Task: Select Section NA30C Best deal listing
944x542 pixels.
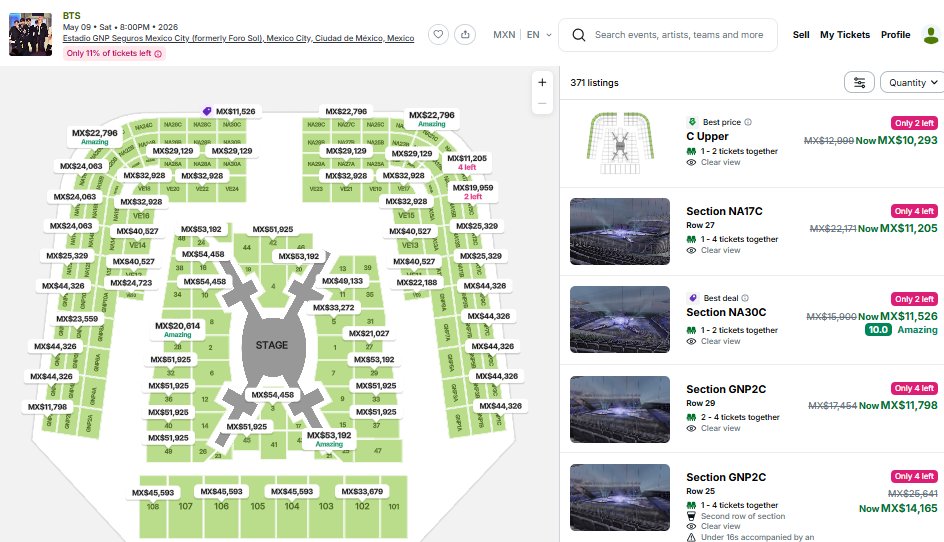Action: 751,319
